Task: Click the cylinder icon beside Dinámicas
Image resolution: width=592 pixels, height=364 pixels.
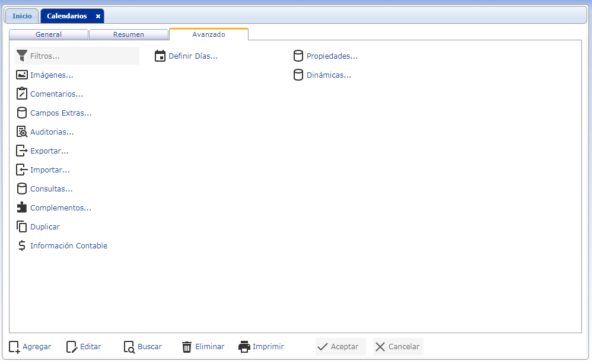Action: click(x=298, y=75)
